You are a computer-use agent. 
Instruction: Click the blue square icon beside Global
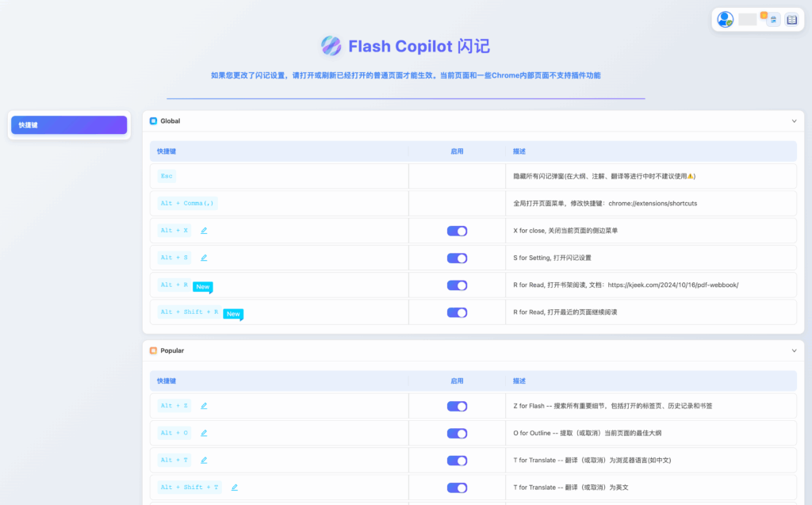(x=153, y=121)
